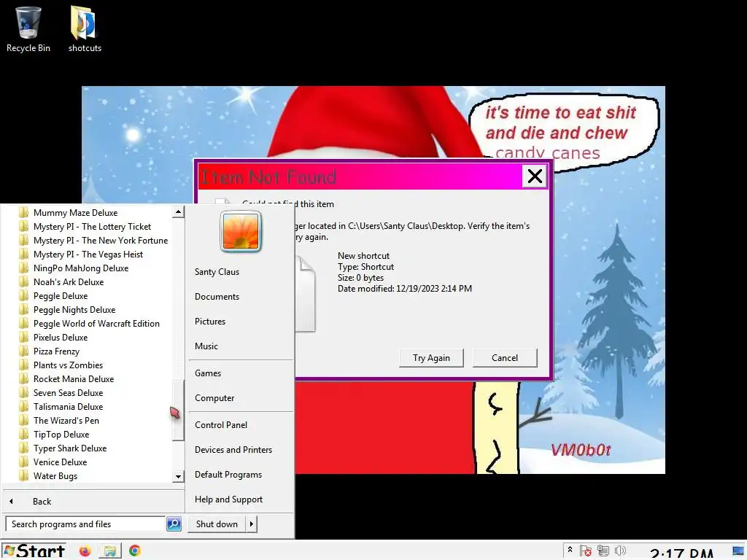Open the Recycle Bin desktop icon
The image size is (747, 560).
(28, 28)
